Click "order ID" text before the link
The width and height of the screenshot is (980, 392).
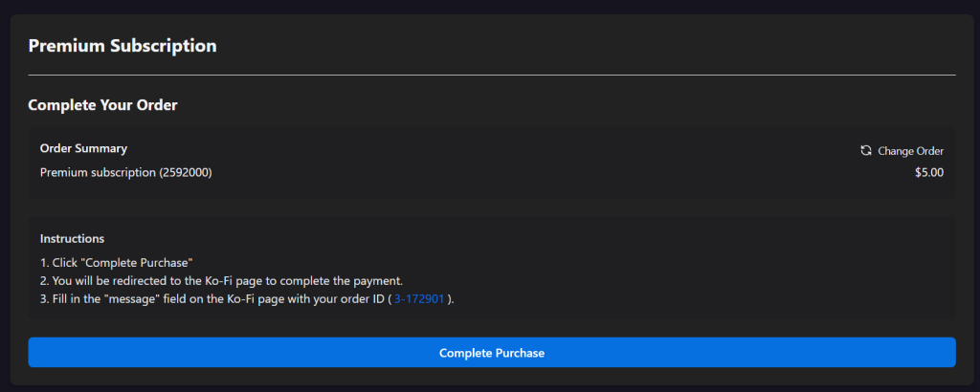click(360, 299)
